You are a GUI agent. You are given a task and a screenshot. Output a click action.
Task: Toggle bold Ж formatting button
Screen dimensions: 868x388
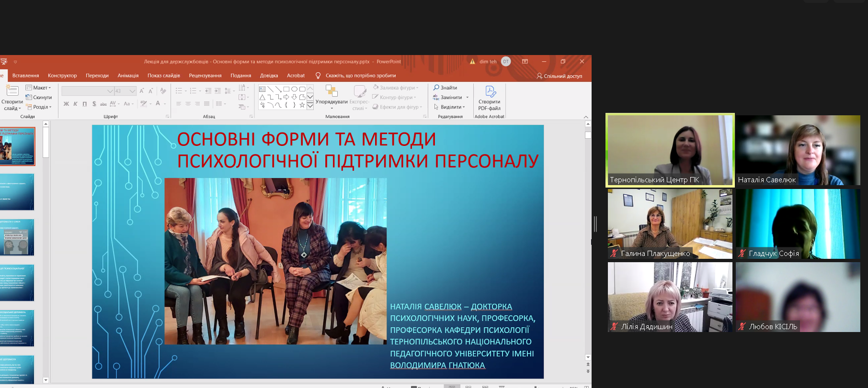pos(66,104)
